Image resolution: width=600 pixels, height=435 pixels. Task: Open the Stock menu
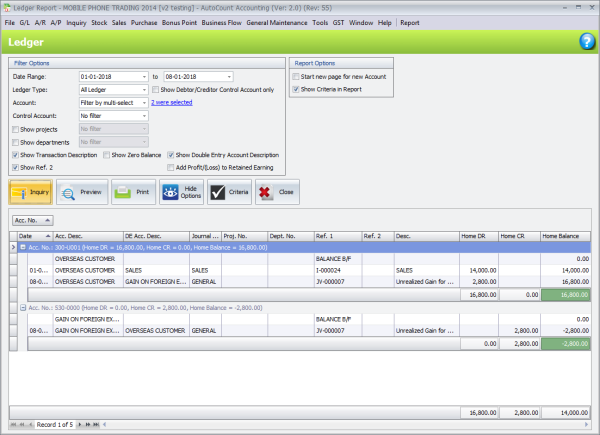(99, 23)
